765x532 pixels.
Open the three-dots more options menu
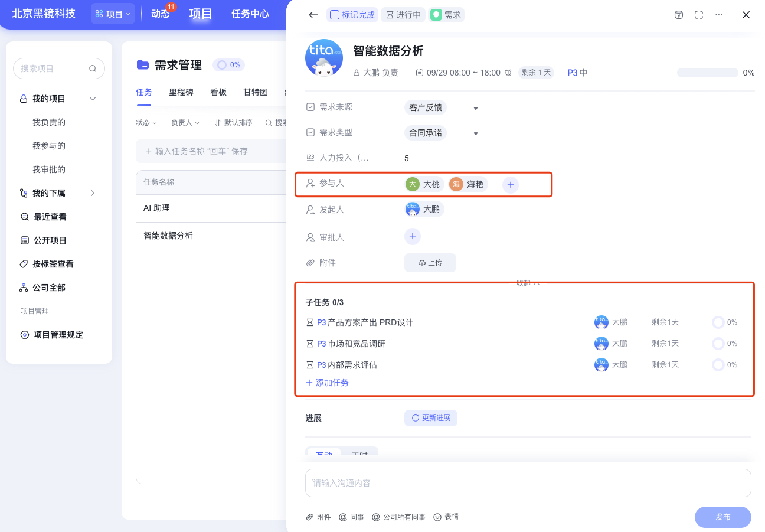click(718, 15)
